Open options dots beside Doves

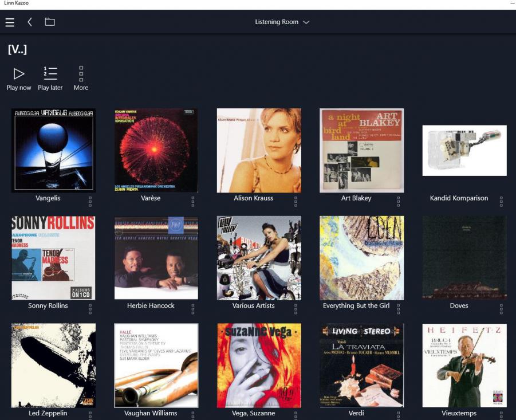(501, 309)
